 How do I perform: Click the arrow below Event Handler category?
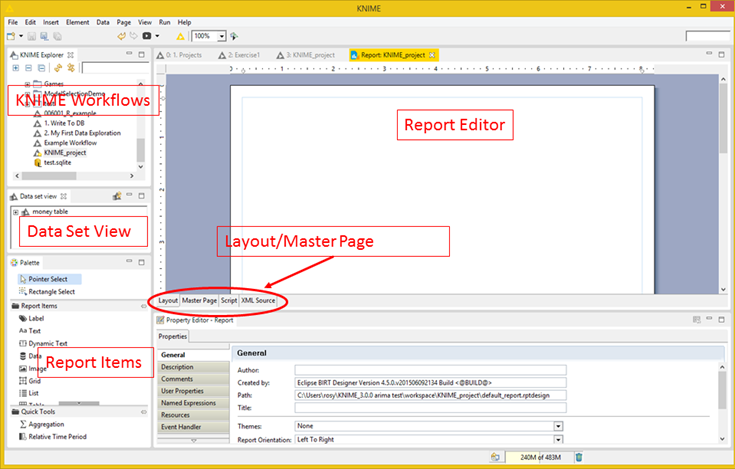point(193,440)
